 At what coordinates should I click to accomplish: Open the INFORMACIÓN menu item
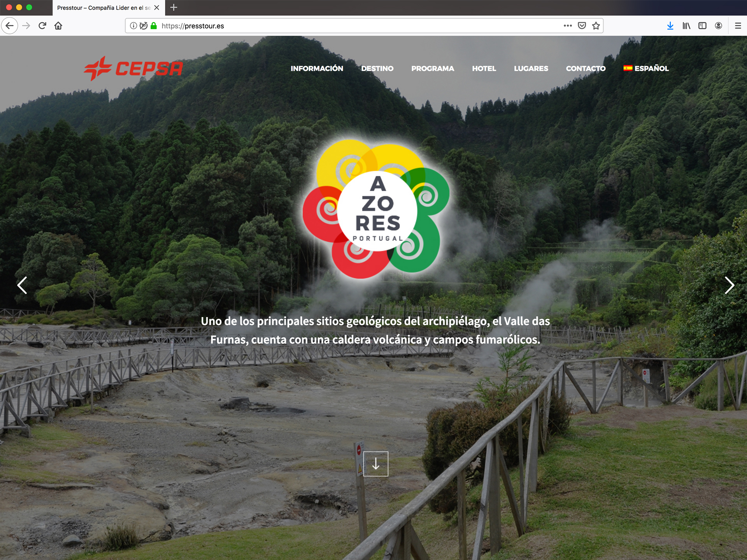click(317, 68)
